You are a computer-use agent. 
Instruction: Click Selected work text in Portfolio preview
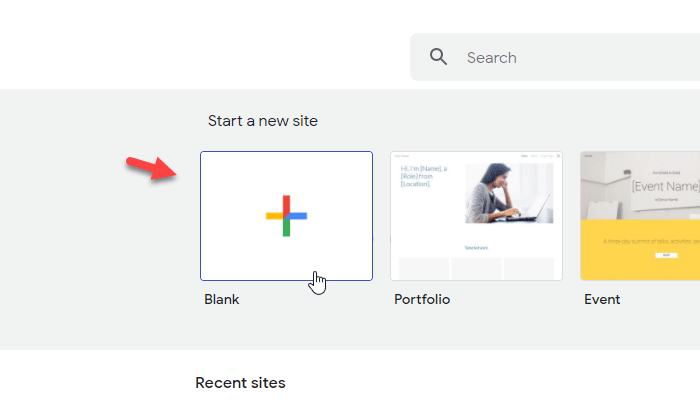[476, 247]
